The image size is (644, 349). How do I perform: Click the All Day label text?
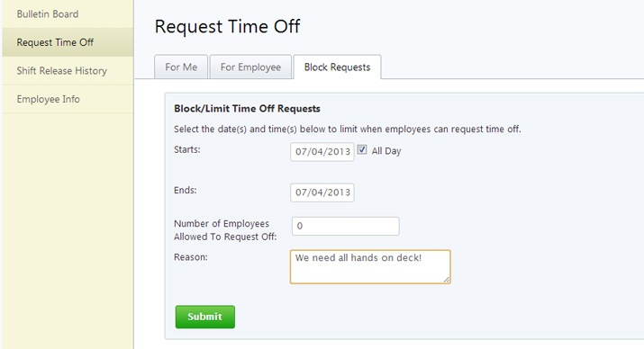pos(386,151)
